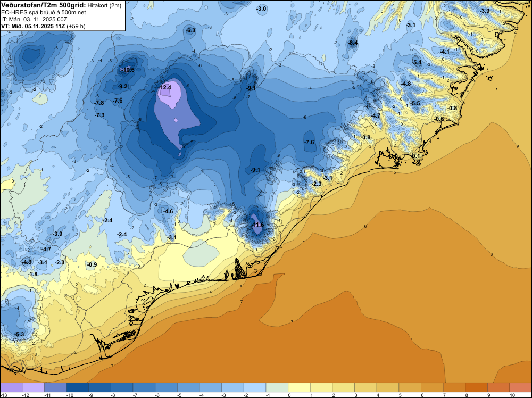The image size is (532, 398).
Task: Click the dark orange swatch starting at 8
Action: pyautogui.click(x=476, y=387)
